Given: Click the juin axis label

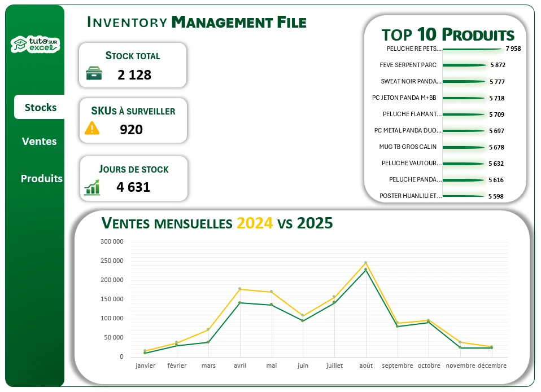Looking at the screenshot, I should point(303,365).
